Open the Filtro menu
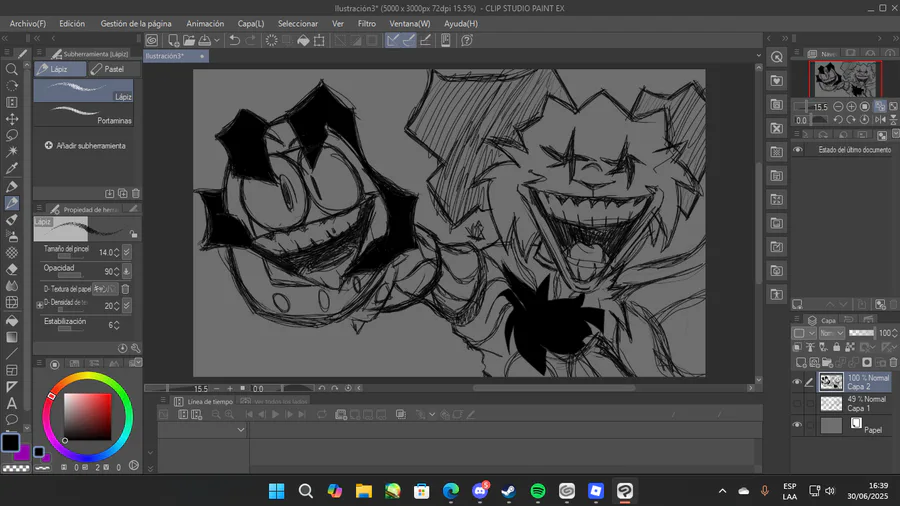This screenshot has height=506, width=900. [x=367, y=24]
